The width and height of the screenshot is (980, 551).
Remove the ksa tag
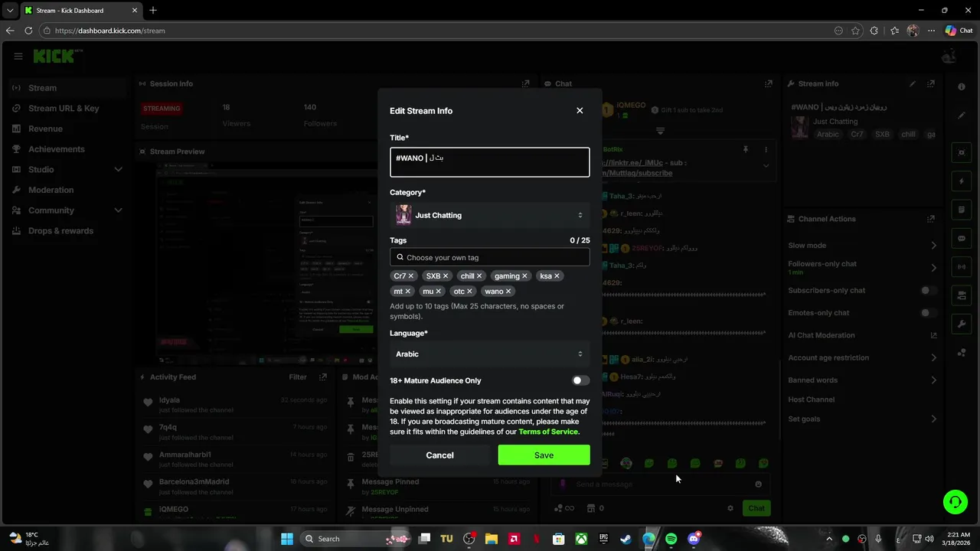point(557,276)
